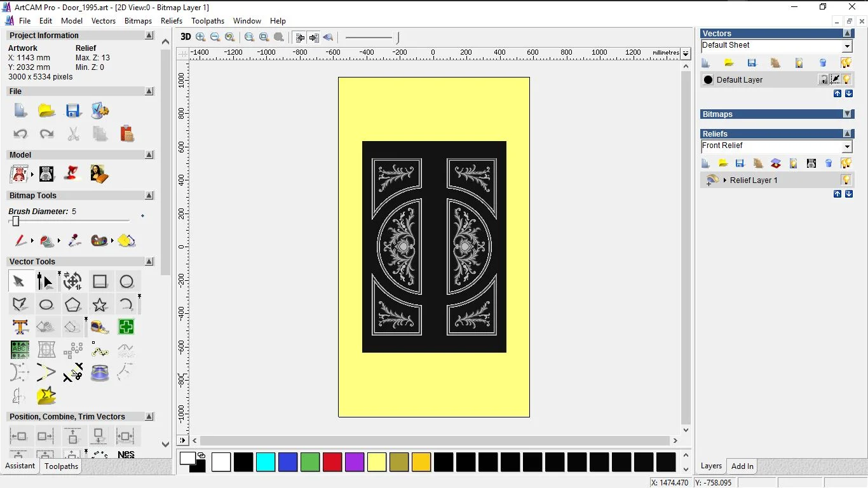Open the Toolpaths menu
This screenshot has width=868, height=488.
pyautogui.click(x=208, y=20)
